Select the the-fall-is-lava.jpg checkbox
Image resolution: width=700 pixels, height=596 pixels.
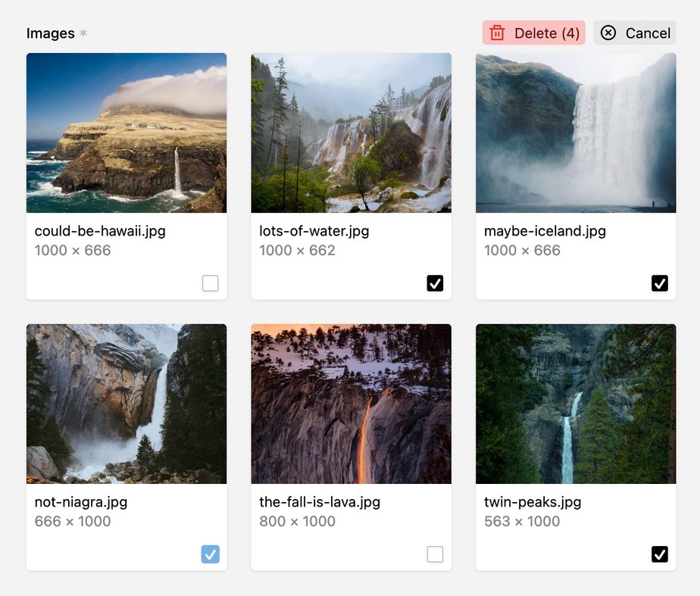[x=435, y=554]
